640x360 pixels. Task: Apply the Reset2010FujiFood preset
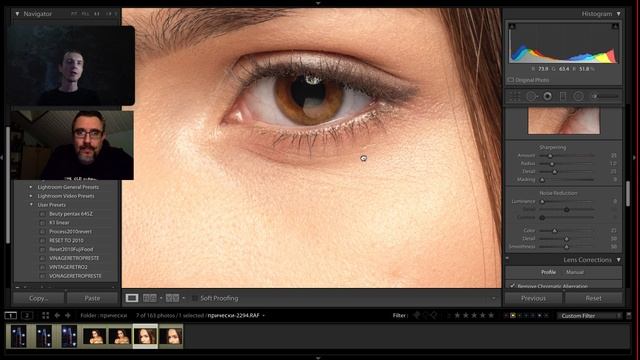pyautogui.click(x=71, y=249)
